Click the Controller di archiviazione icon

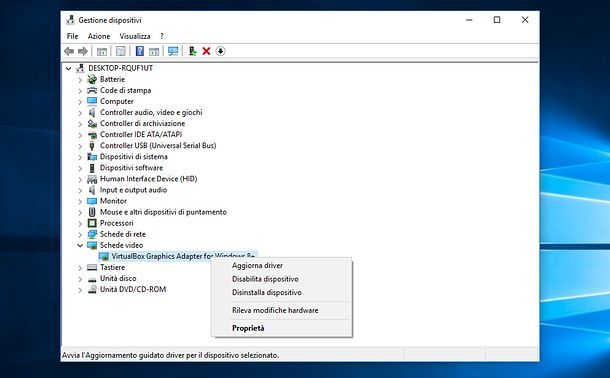pos(92,124)
